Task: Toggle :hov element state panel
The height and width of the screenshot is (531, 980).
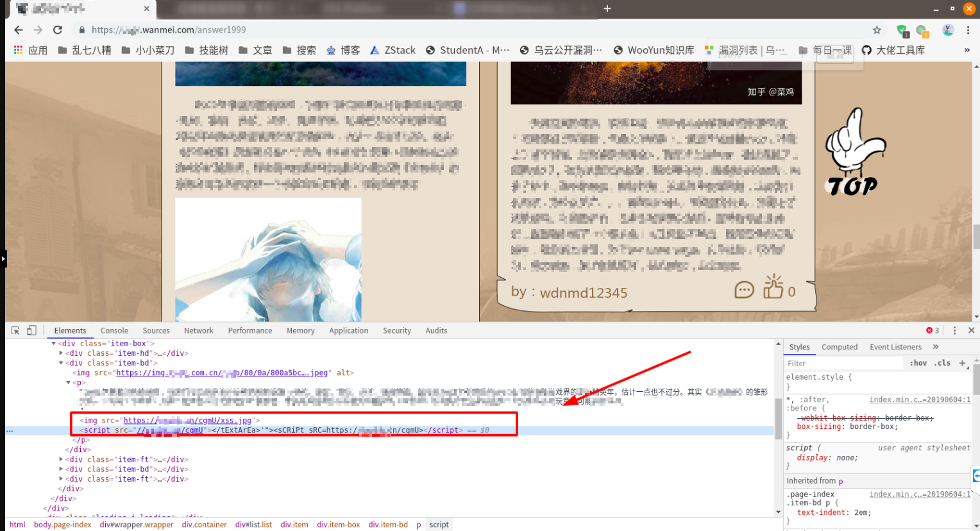Action: tap(918, 363)
